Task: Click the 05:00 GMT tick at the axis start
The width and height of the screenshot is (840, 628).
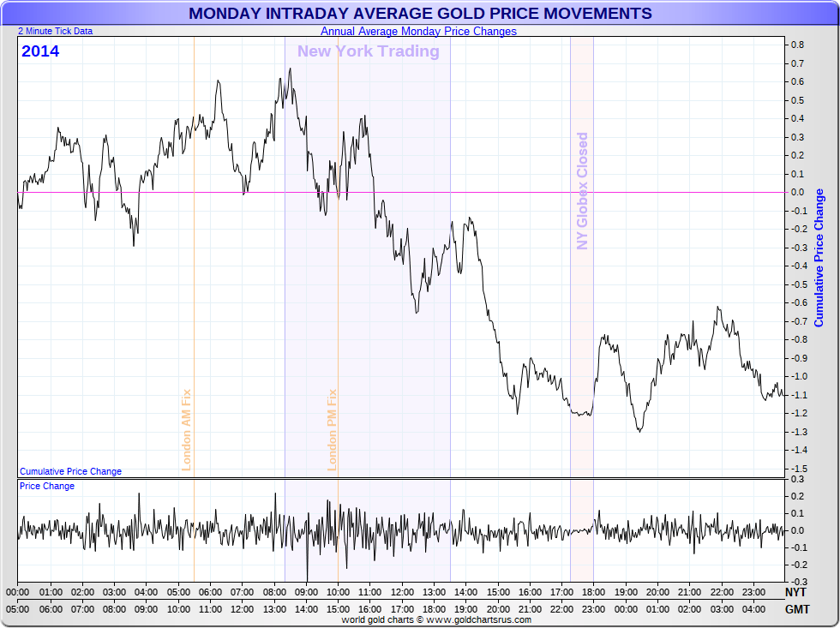Action: coord(18,609)
